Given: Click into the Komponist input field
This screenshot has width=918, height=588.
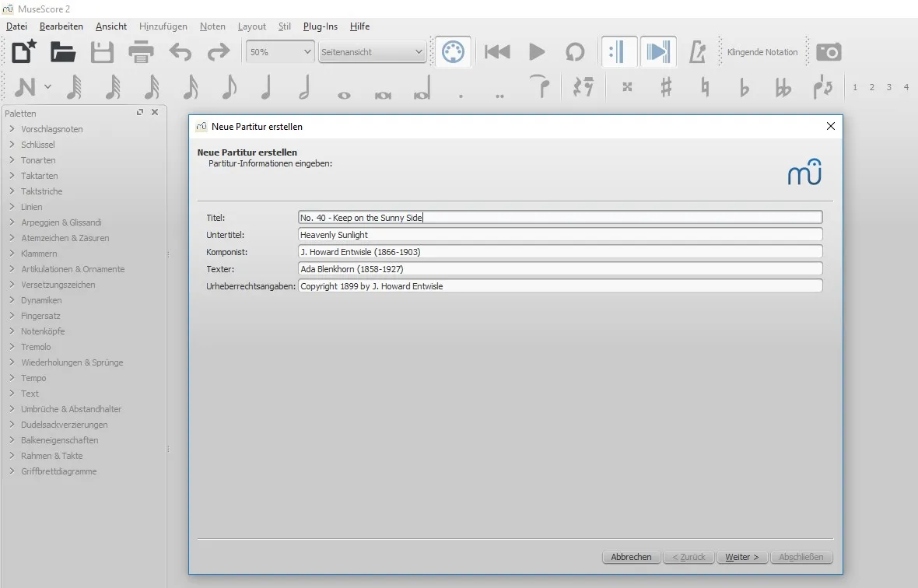Looking at the screenshot, I should [560, 252].
